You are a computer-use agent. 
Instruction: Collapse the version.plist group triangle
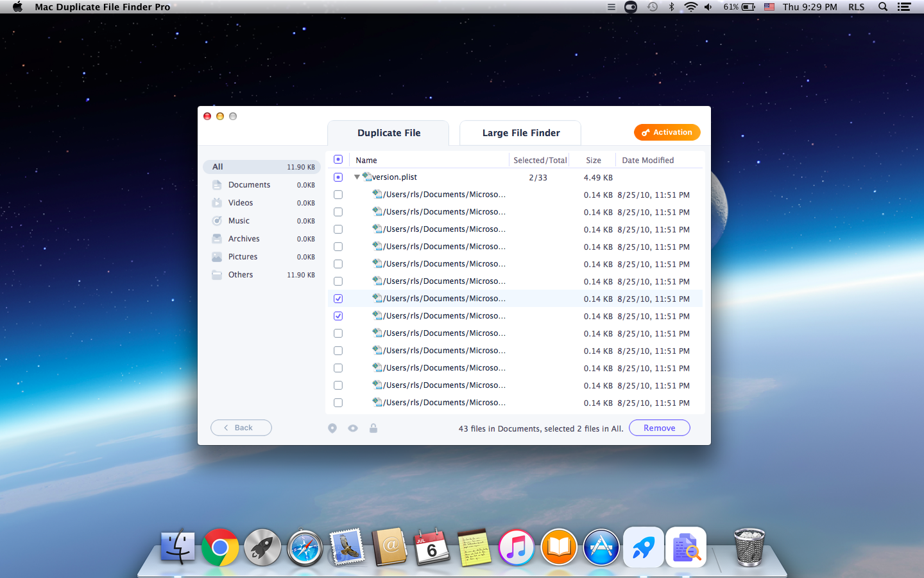click(x=357, y=177)
